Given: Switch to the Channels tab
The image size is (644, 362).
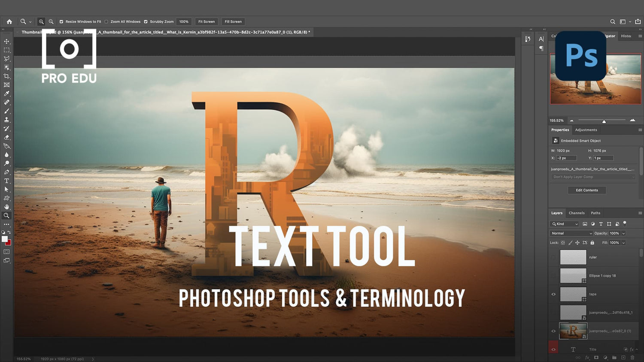Looking at the screenshot, I should click(x=577, y=213).
